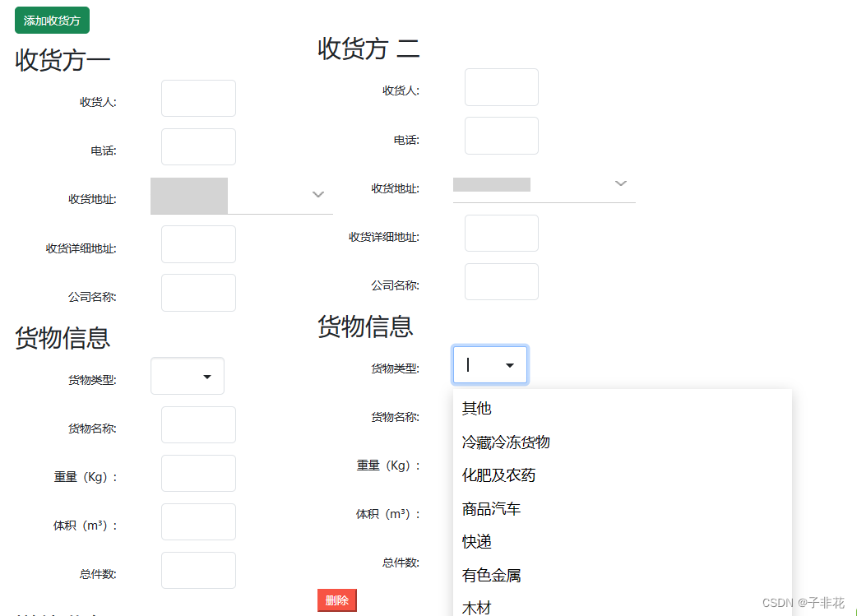This screenshot has height=616, width=857.
Task: Click the 收货详细地址 field under 收货方一
Action: (198, 243)
